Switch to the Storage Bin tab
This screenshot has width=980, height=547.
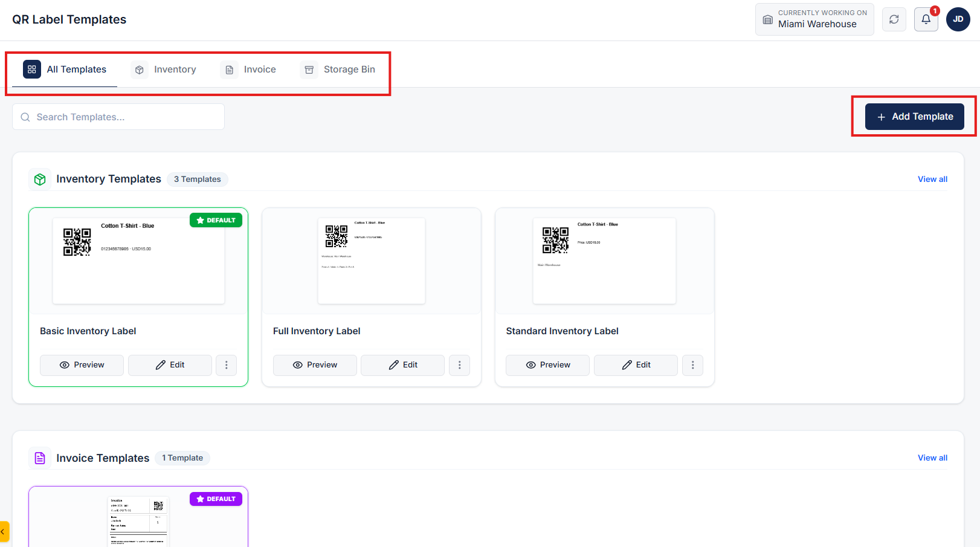coord(338,70)
